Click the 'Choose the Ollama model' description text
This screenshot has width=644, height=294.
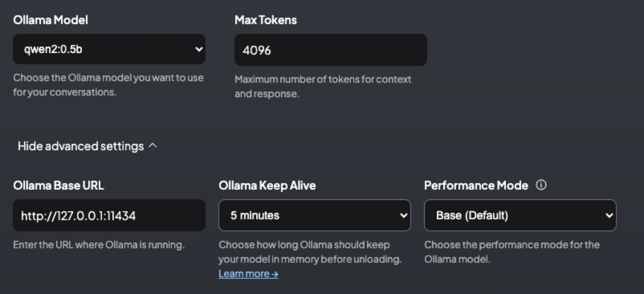tap(108, 85)
